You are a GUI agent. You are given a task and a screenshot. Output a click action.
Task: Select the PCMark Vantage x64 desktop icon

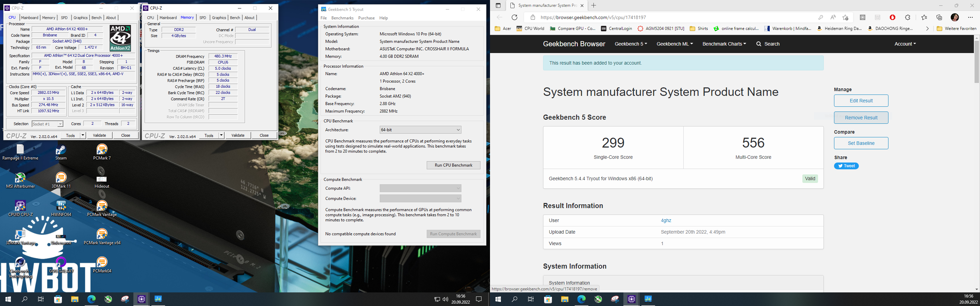pos(102,237)
